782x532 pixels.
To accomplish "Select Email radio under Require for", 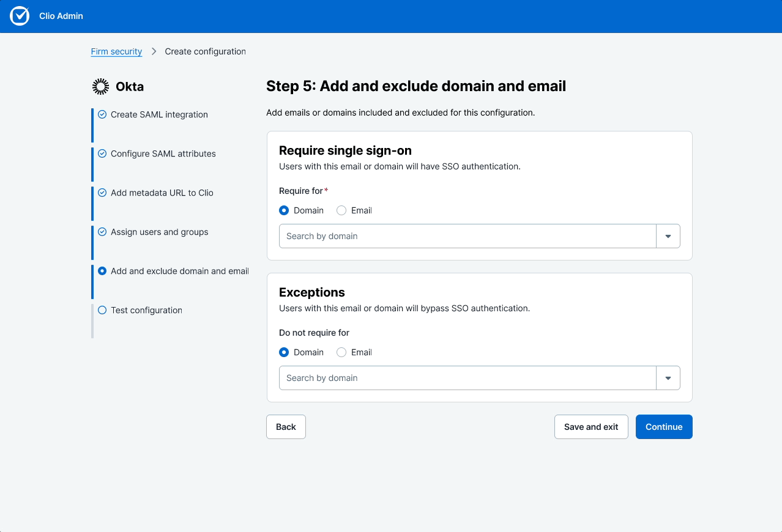I will [341, 210].
